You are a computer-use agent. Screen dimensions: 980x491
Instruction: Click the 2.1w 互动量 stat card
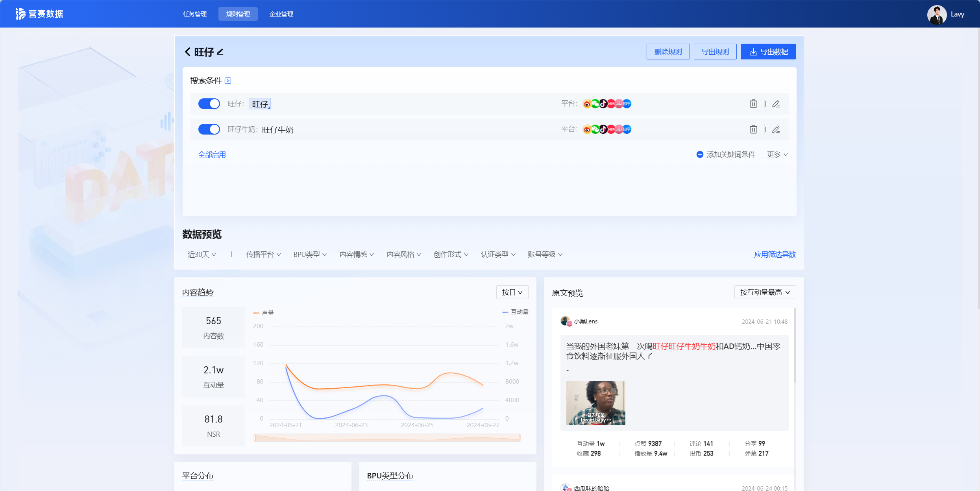pos(213,377)
